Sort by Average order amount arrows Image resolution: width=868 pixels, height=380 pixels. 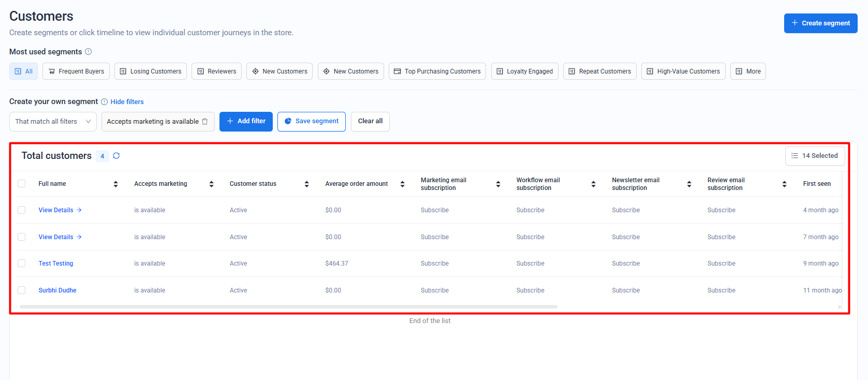coord(402,184)
